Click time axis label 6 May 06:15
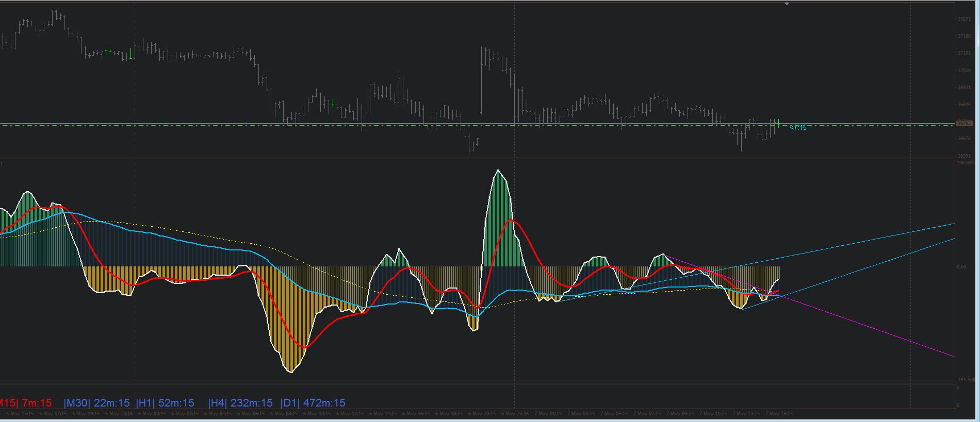Screen dimensions: 980x422 251,414
